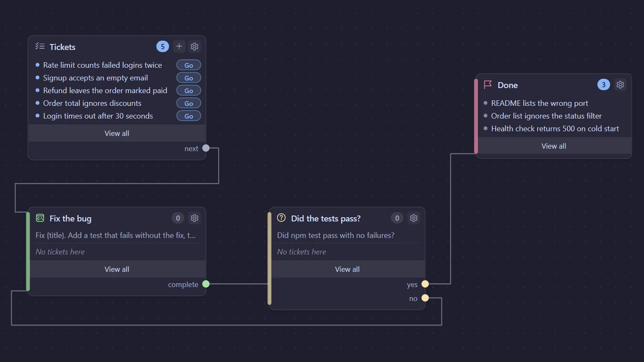Image resolution: width=644 pixels, height=362 pixels.
Task: Click the Fix the bug terminal icon
Action: (40, 218)
